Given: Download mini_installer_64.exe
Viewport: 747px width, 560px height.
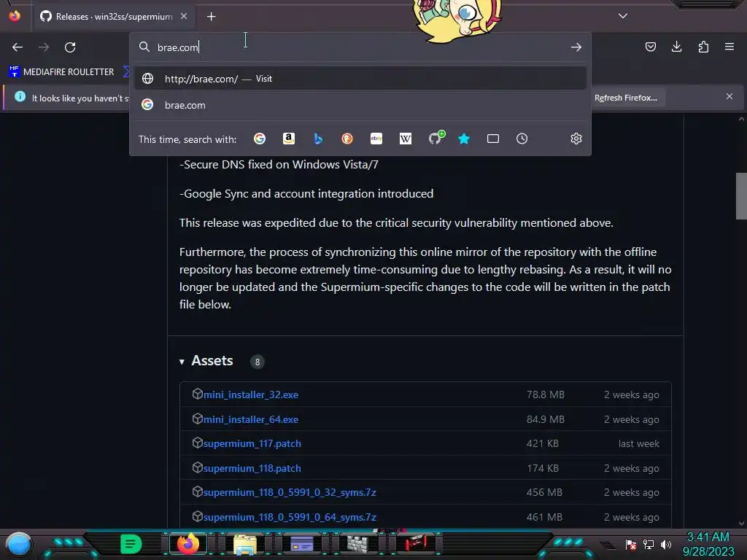Looking at the screenshot, I should point(251,419).
